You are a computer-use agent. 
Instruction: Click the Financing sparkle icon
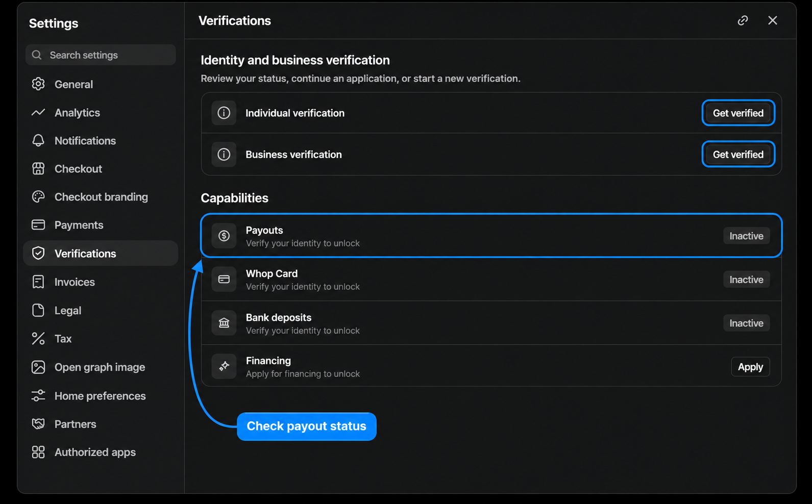coord(224,366)
